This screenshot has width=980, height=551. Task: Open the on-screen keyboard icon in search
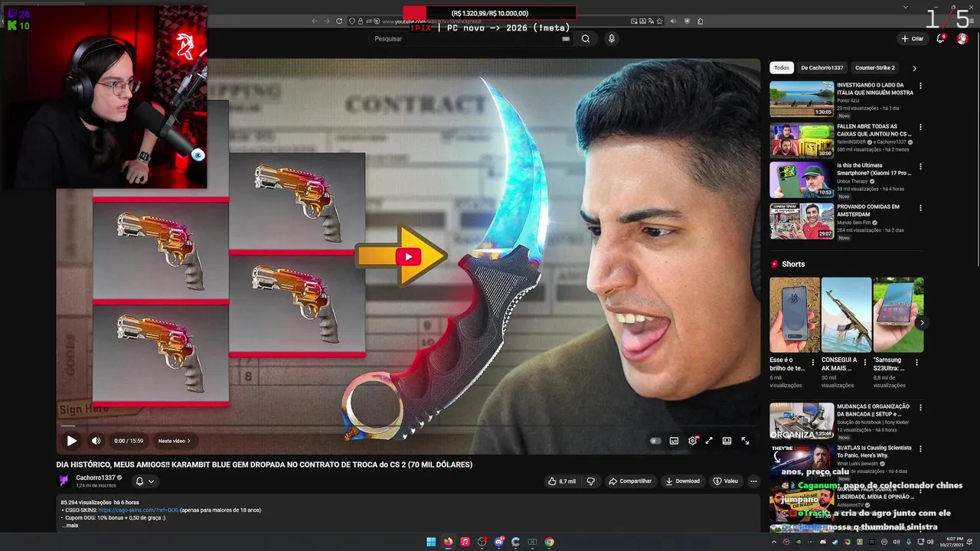[x=566, y=39]
